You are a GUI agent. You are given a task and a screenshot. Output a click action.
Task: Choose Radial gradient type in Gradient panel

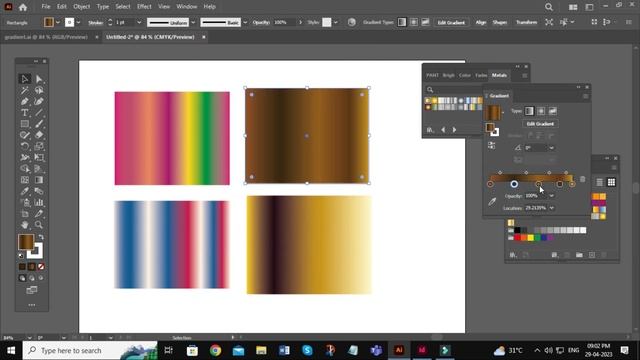coord(541,111)
